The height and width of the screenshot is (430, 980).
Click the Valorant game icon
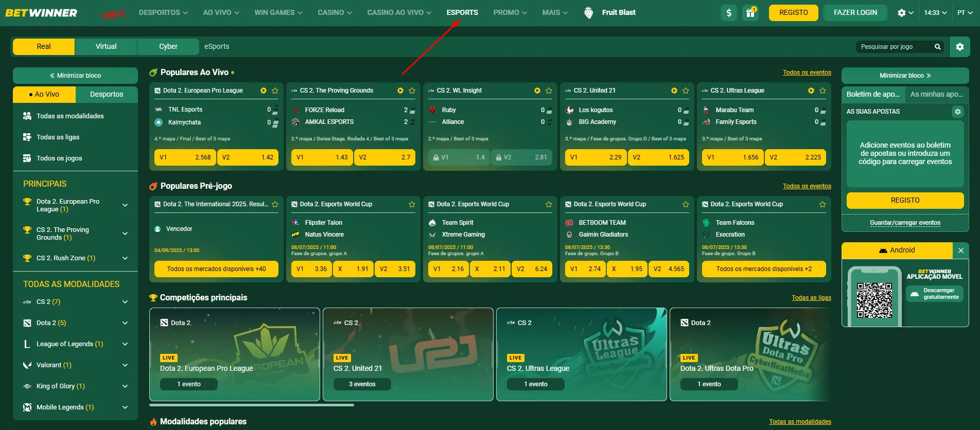27,365
